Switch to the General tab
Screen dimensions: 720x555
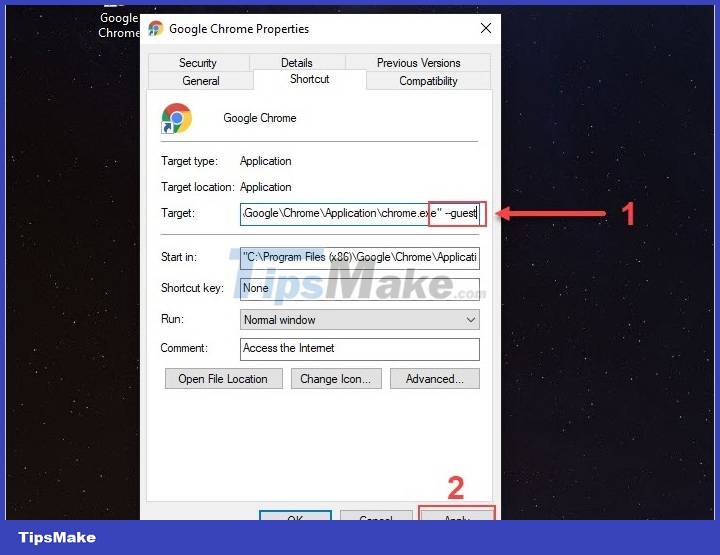(201, 81)
